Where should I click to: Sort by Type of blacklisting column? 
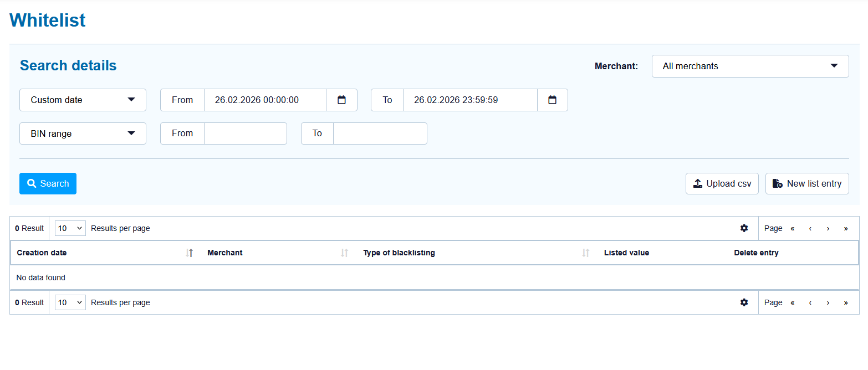tap(585, 253)
